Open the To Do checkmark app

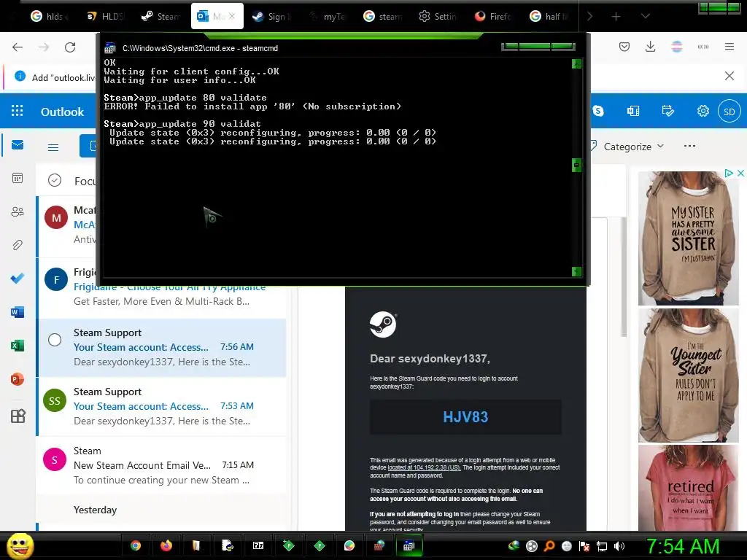[x=18, y=278]
